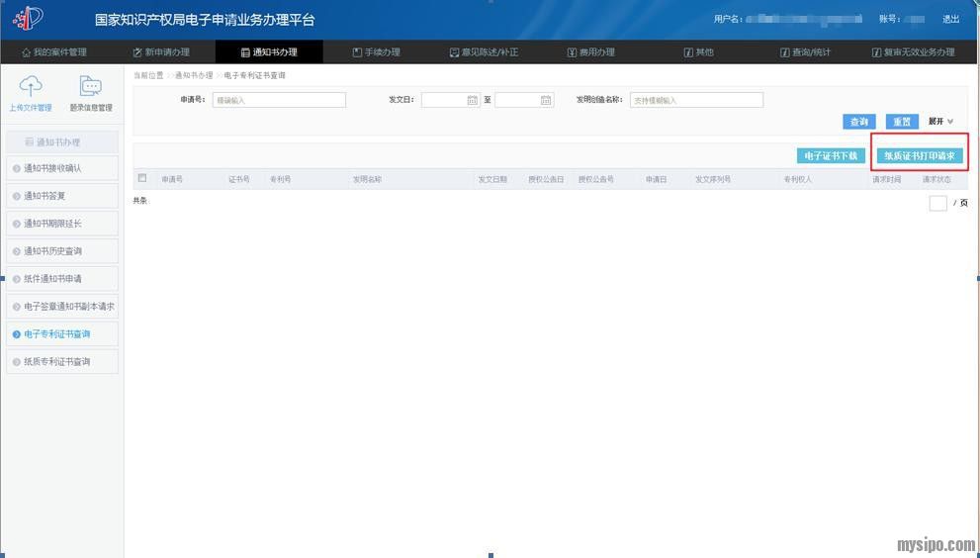
Task: Open calendar picker for start 发文日 date
Action: [472, 100]
